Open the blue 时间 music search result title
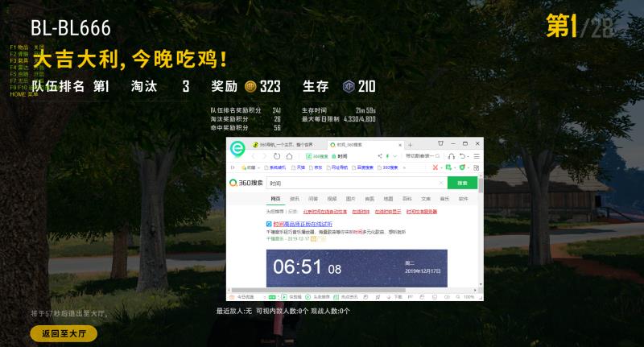The height and width of the screenshot is (347, 644). coord(303,224)
